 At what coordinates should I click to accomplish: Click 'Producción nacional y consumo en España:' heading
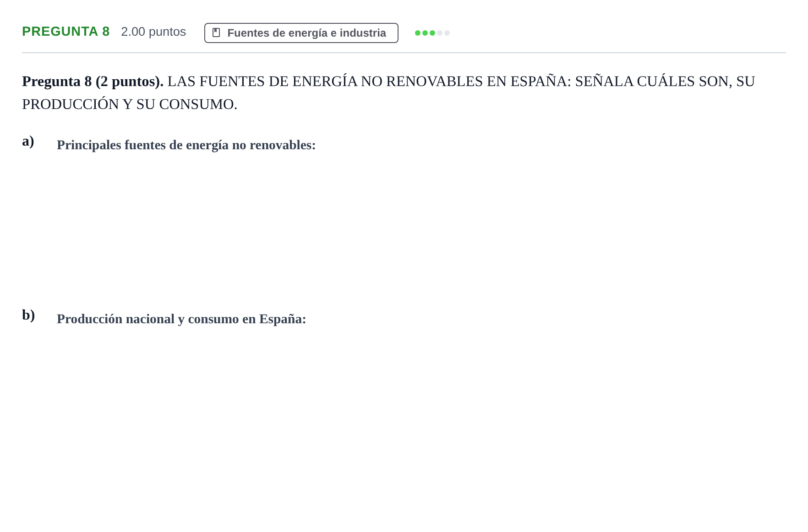[x=181, y=319]
